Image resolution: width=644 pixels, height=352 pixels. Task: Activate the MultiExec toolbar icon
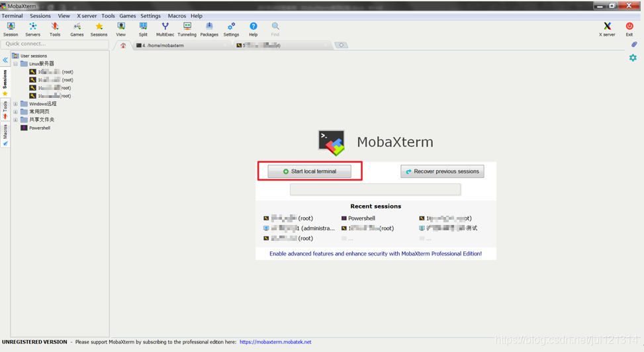165,30
